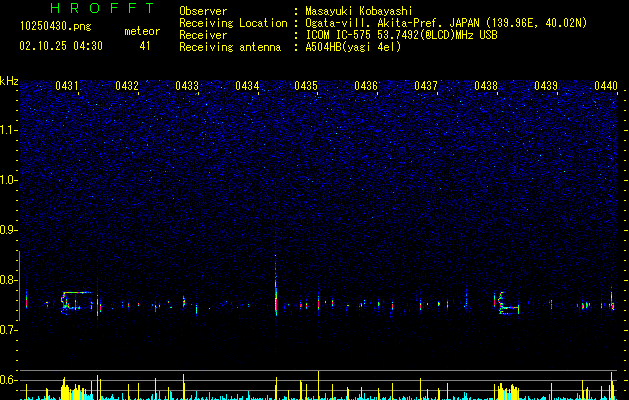This screenshot has width=629, height=400.
Task: Click the 0438 time marker
Action: click(x=486, y=86)
